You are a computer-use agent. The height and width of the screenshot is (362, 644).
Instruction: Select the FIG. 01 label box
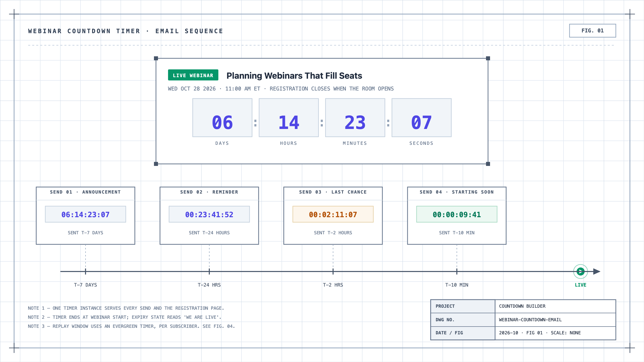[x=592, y=31]
